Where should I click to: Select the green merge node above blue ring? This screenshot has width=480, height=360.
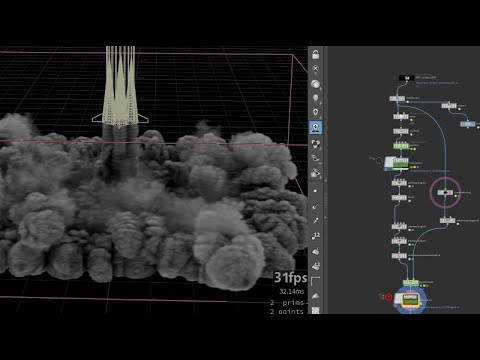(411, 283)
